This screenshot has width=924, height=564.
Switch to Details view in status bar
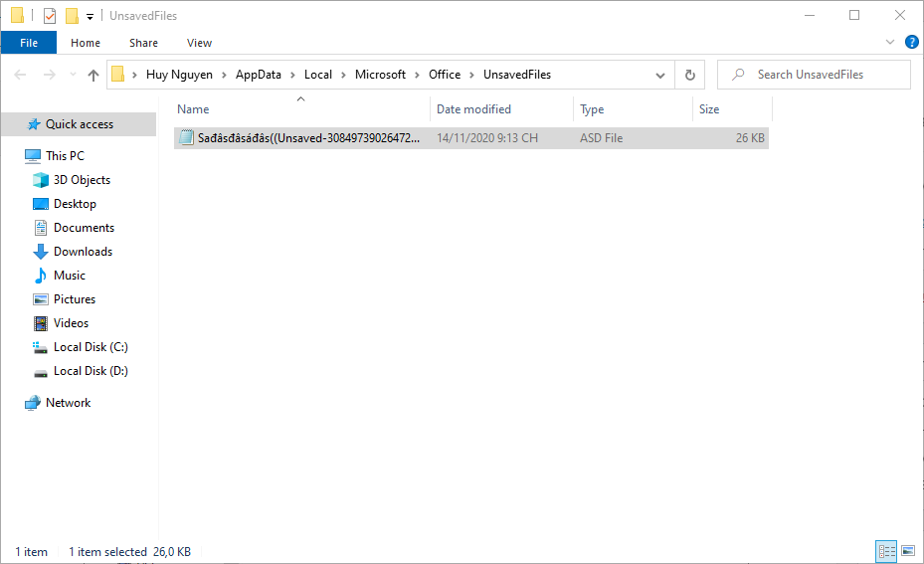click(x=886, y=552)
